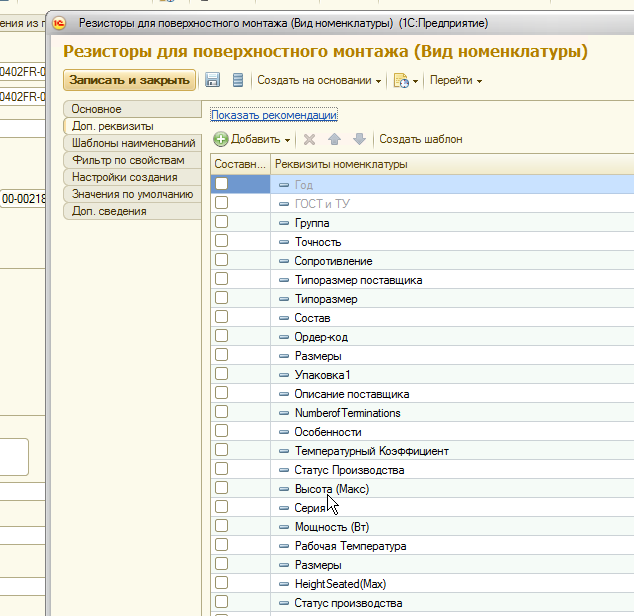Open the reports icon dropdown in toolbar
The width and height of the screenshot is (634, 616).
[405, 80]
